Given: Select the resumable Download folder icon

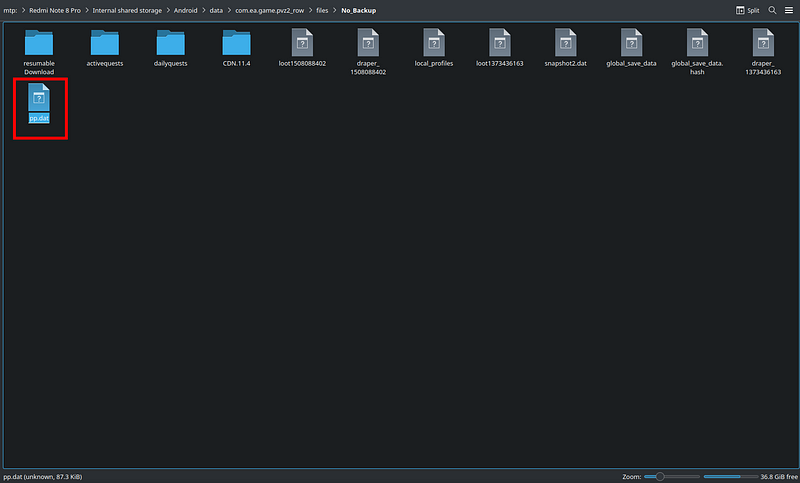Looking at the screenshot, I should tap(39, 42).
